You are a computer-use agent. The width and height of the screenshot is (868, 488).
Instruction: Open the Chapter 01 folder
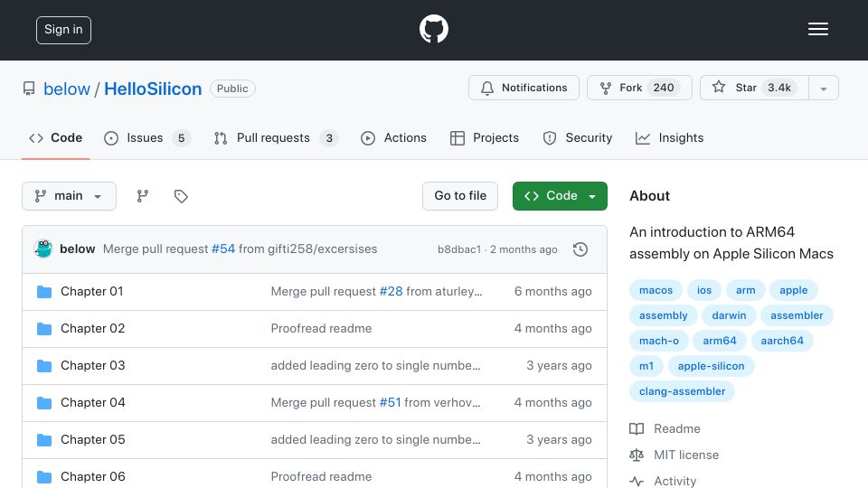point(92,292)
